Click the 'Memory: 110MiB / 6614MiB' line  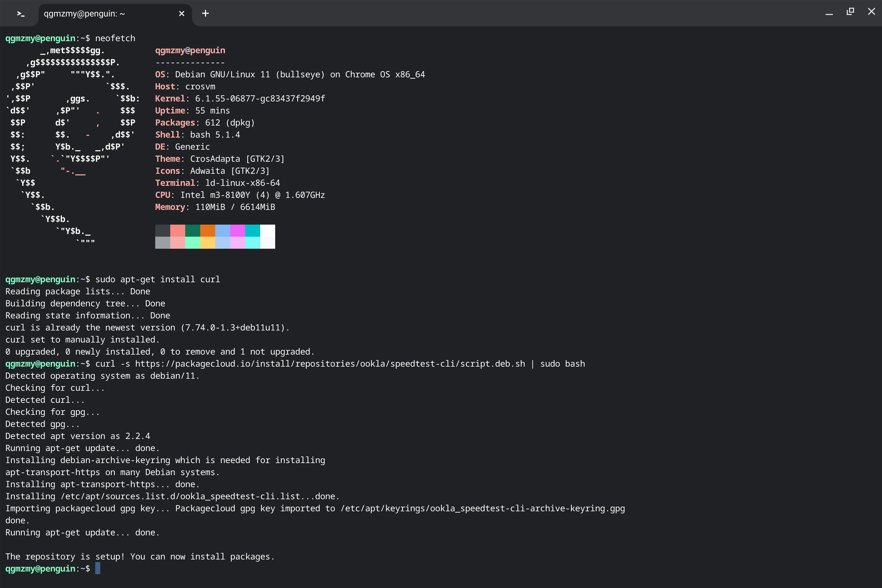[215, 207]
